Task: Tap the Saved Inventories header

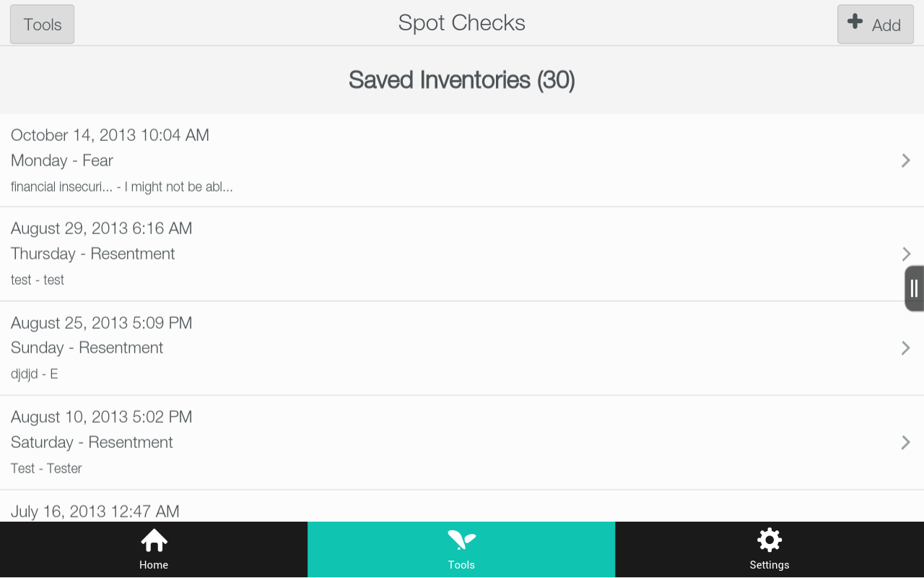Action: (x=461, y=79)
